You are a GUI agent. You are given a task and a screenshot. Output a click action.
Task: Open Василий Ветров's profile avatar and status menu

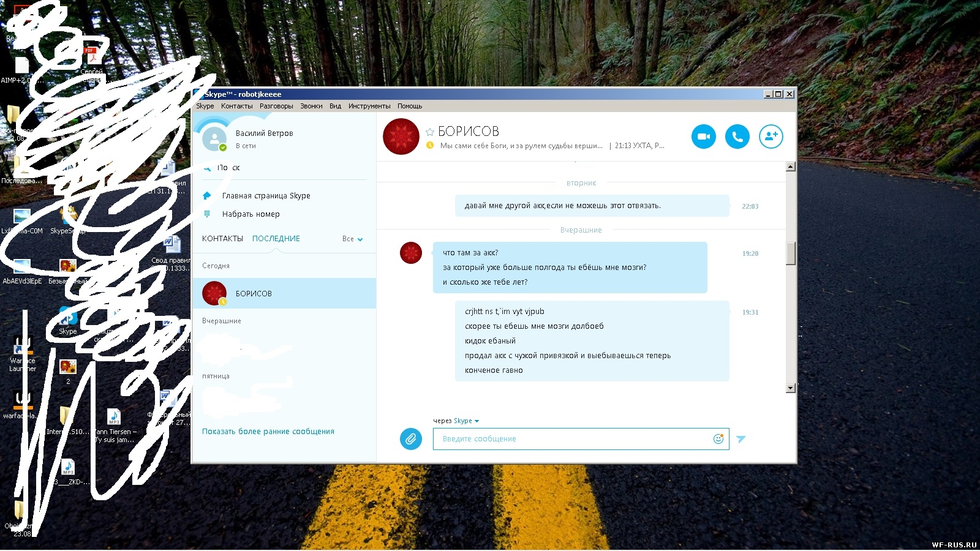214,138
